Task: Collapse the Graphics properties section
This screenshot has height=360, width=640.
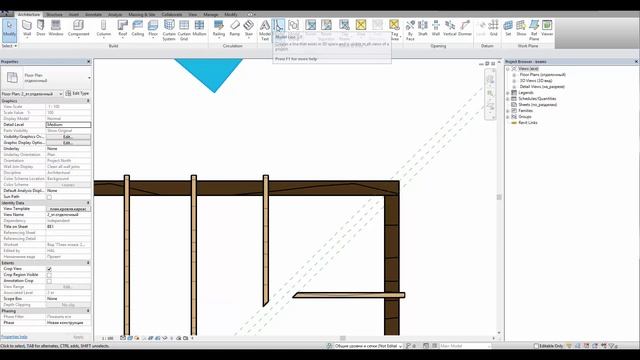Action: [88, 101]
